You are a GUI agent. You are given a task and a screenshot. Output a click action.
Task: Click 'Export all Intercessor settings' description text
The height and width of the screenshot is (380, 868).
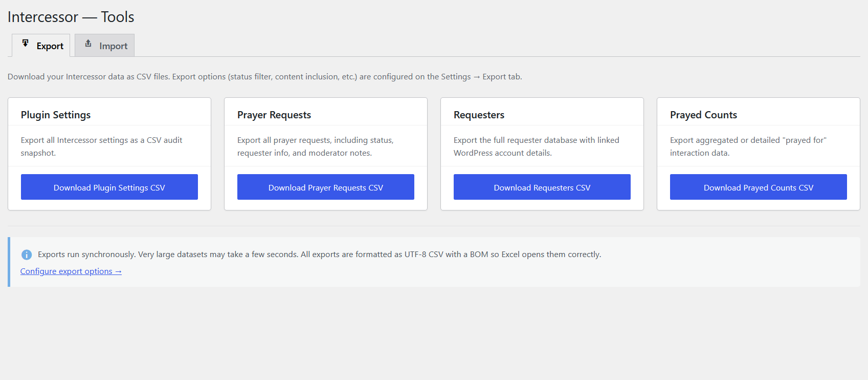pyautogui.click(x=102, y=146)
